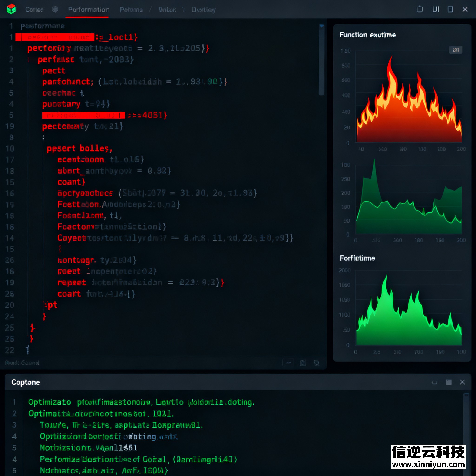Click the UI icon in top bar
The width and height of the screenshot is (476, 476).
click(x=436, y=9)
